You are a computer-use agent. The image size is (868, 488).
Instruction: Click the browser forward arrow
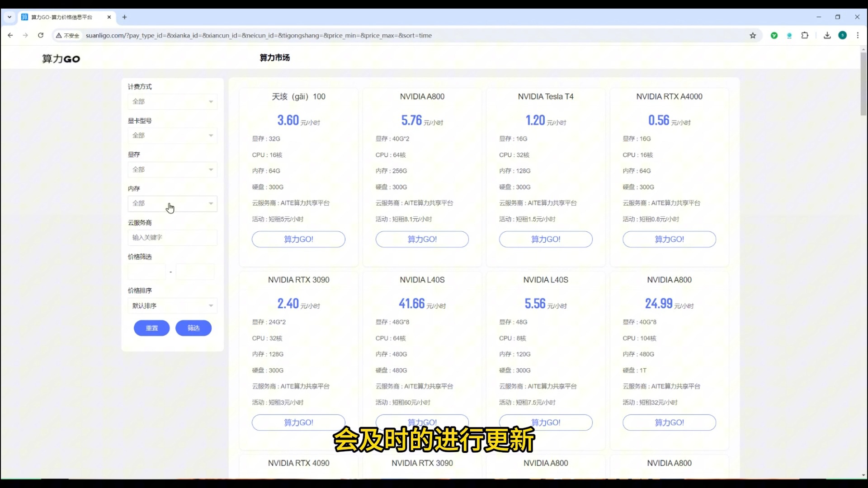[25, 35]
